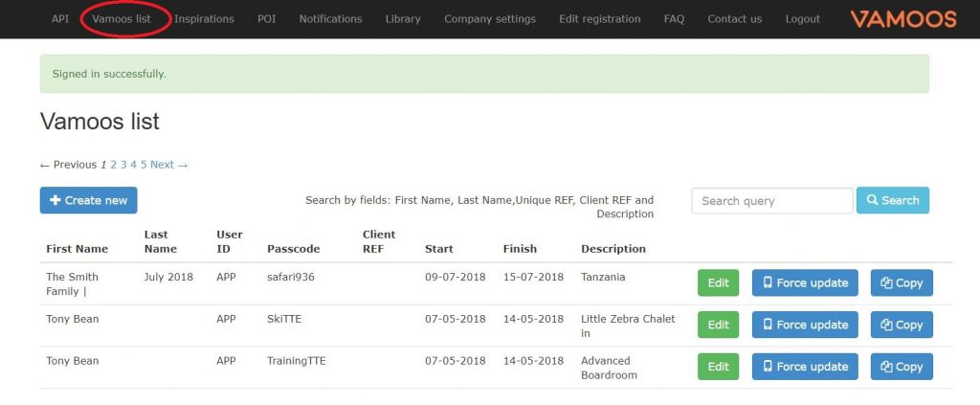This screenshot has height=405, width=980.
Task: Go to Edit registration
Action: [600, 19]
